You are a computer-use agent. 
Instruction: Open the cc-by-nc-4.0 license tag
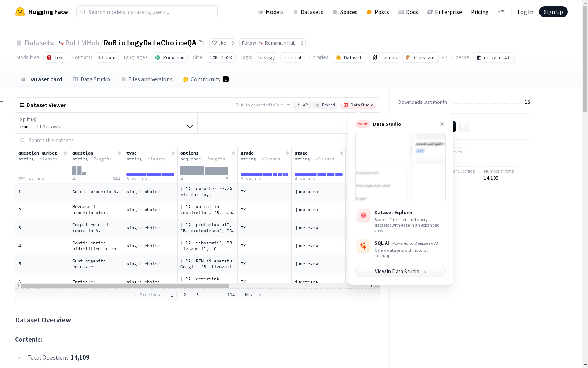(494, 57)
